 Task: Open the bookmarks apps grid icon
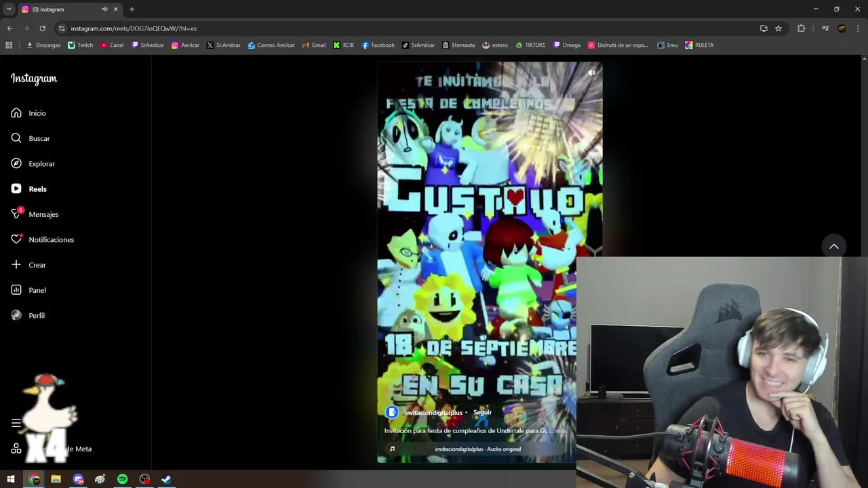(9, 45)
